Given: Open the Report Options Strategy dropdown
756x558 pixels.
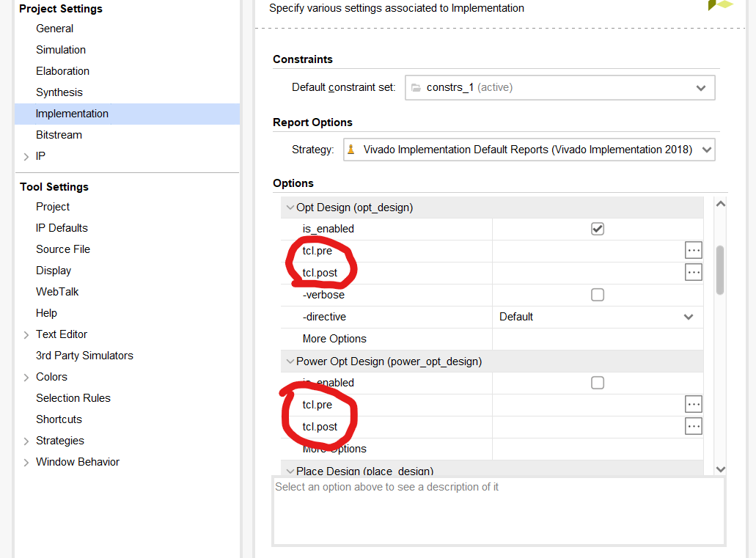Looking at the screenshot, I should [529, 150].
